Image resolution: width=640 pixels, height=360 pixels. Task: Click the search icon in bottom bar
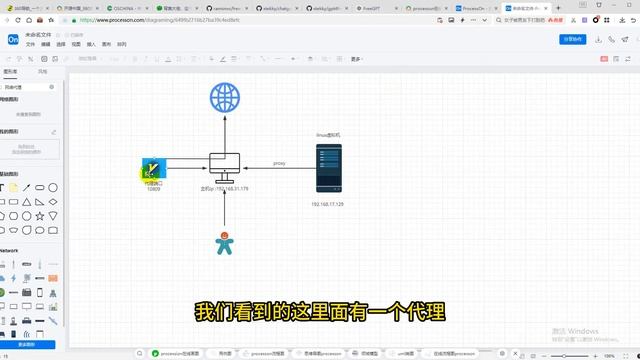140,353
